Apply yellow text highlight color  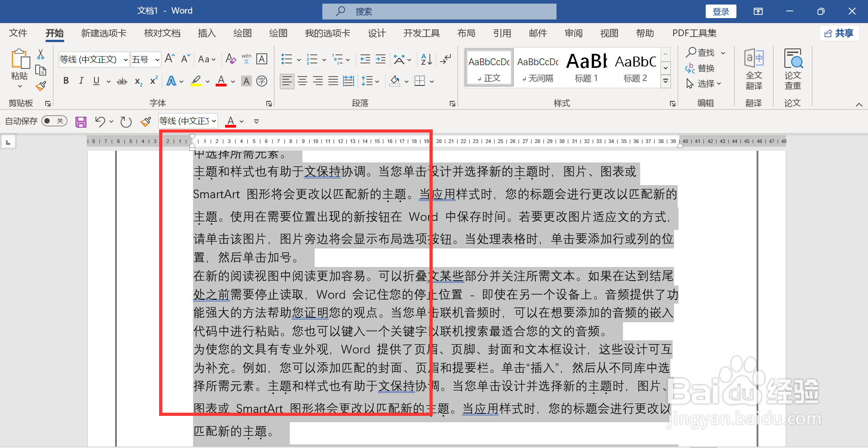pyautogui.click(x=196, y=81)
